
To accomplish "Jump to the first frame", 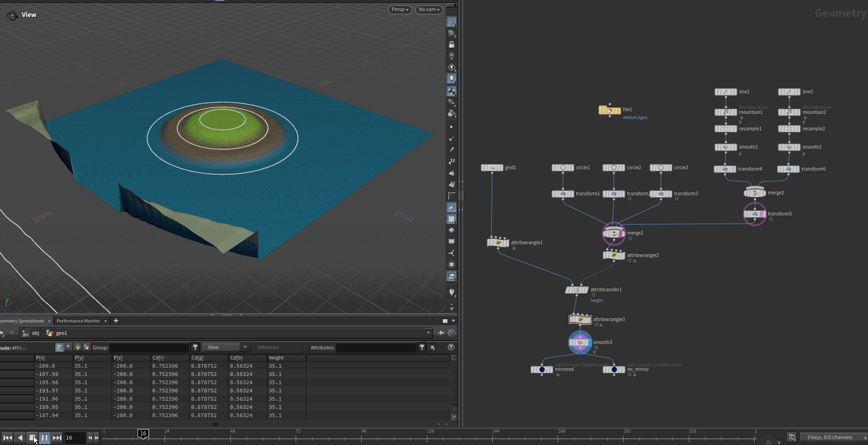I will (7, 438).
